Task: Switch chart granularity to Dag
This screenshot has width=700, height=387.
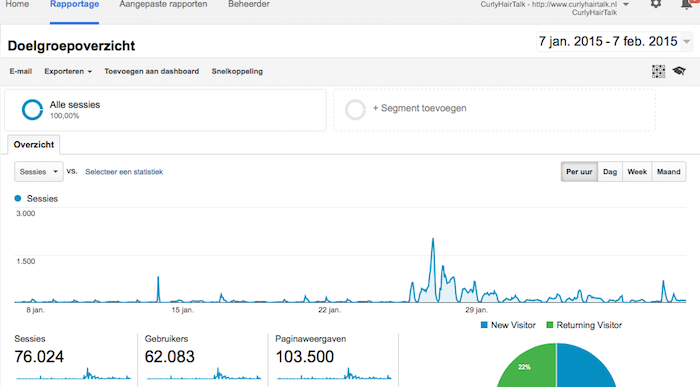Action: point(610,172)
